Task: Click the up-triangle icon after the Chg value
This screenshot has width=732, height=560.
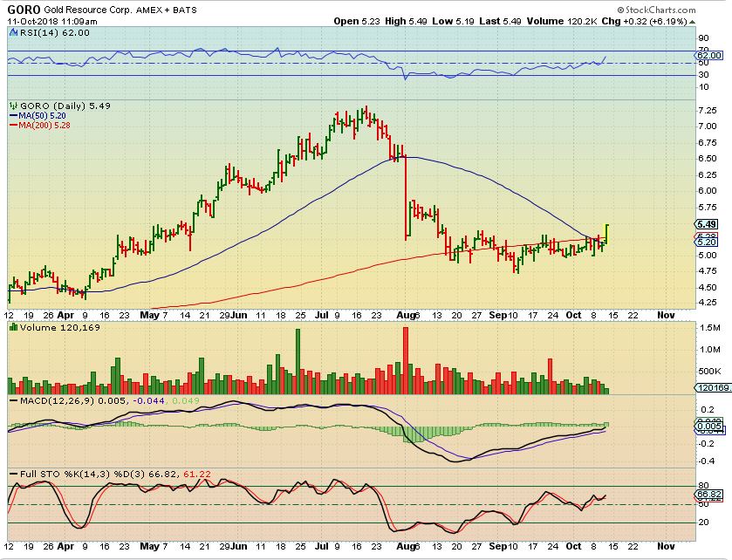Action: tap(692, 22)
